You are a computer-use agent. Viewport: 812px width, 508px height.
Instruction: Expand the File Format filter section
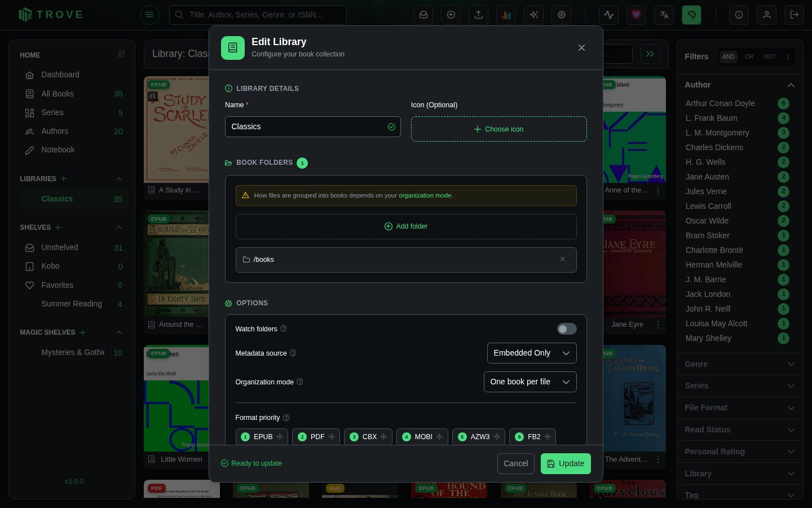click(740, 408)
